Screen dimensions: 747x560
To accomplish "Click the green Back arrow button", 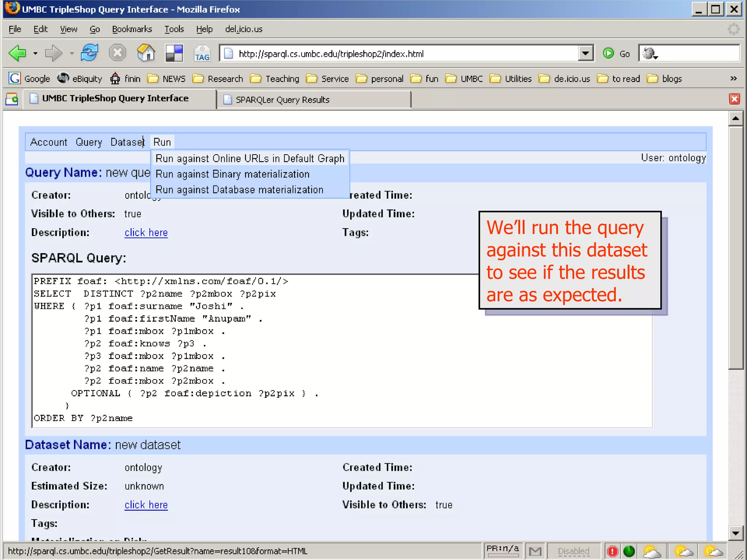I will coord(17,54).
